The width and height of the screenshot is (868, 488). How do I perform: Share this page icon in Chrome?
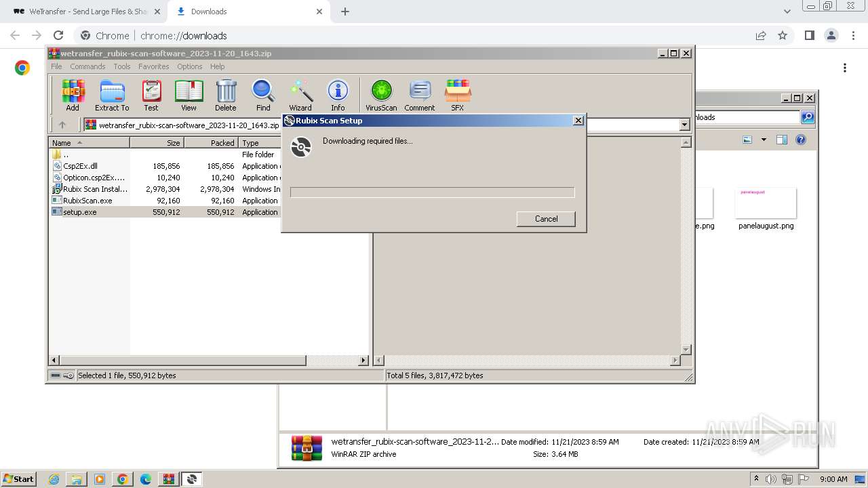point(761,36)
